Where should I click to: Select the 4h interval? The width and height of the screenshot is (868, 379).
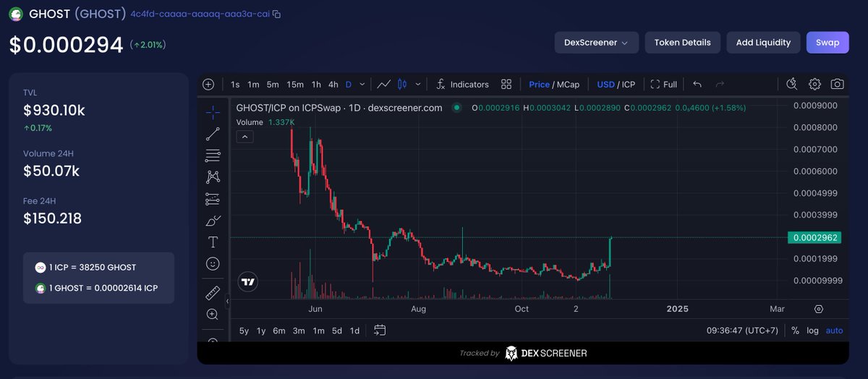coord(333,85)
